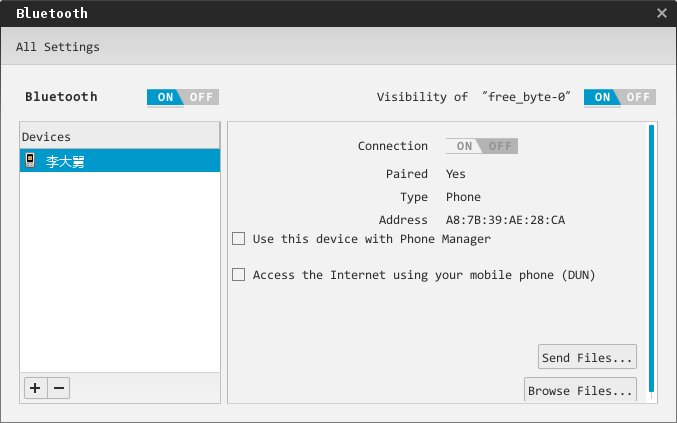Turn off visibility of "free_byte-0"

coord(638,97)
